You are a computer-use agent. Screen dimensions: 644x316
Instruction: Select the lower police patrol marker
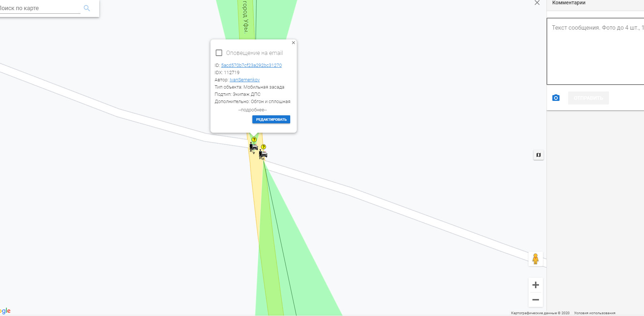pos(263,152)
